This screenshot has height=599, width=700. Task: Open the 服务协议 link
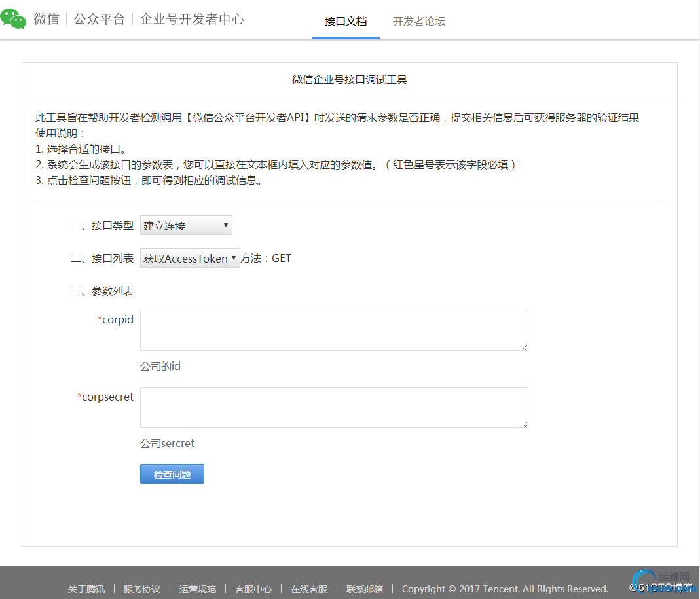tap(141, 589)
